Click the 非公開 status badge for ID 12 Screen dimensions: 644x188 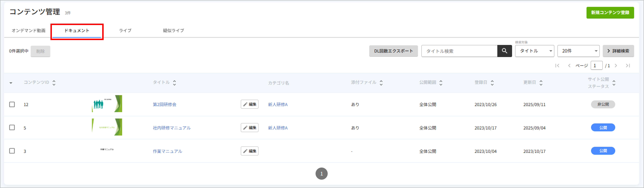[x=603, y=104]
